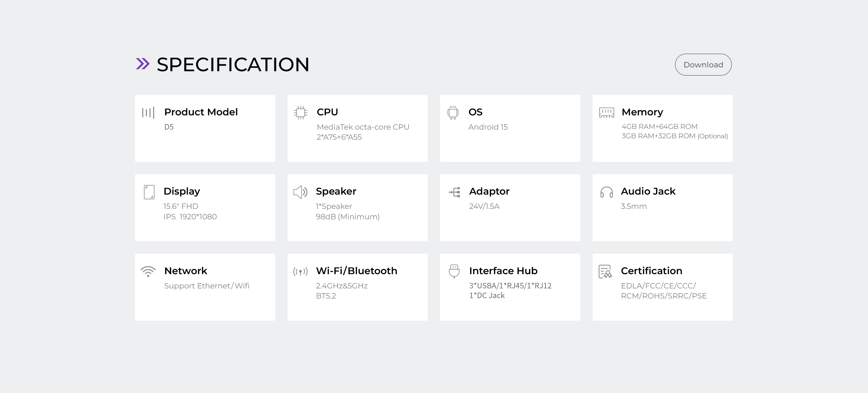868x393 pixels.
Task: Click the Wi-Fi/Bluetooth antenna icon
Action: (x=300, y=271)
